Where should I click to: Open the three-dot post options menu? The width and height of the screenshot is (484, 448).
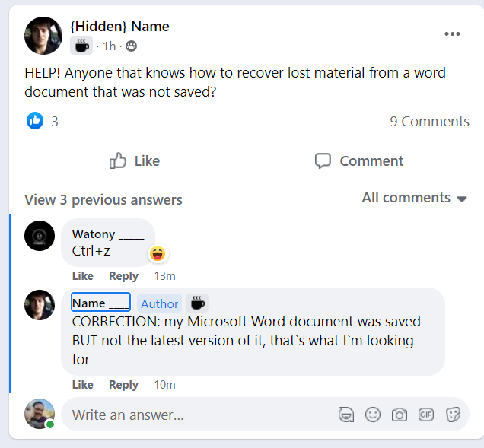pos(452,34)
